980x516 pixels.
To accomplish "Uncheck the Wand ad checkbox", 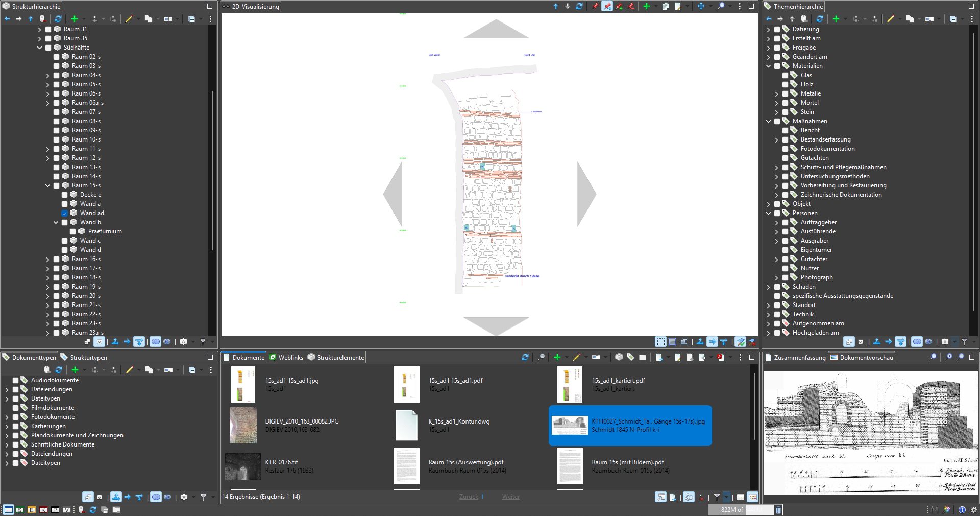I will 65,213.
